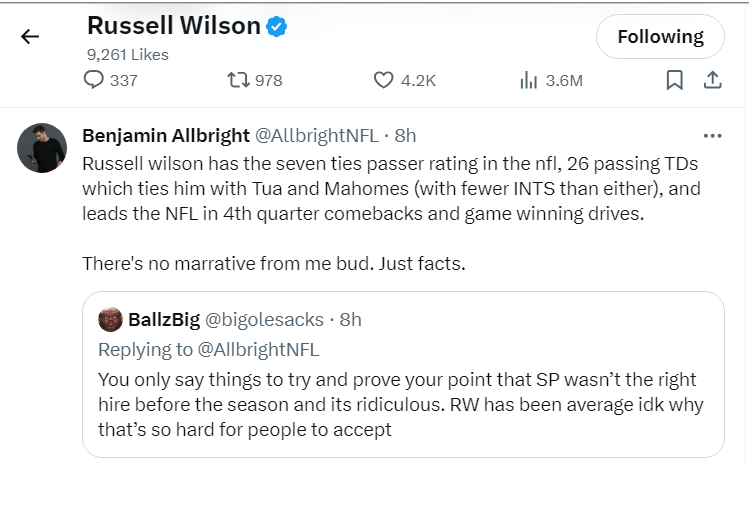This screenshot has width=750, height=505.
Task: Open the quoted BallzBig tweet text
Action: click(x=397, y=405)
